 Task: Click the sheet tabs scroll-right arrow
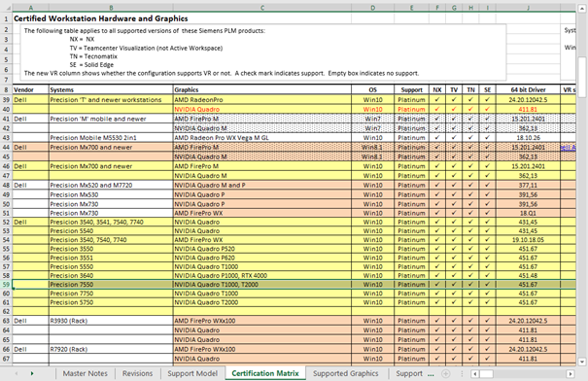[x=32, y=373]
